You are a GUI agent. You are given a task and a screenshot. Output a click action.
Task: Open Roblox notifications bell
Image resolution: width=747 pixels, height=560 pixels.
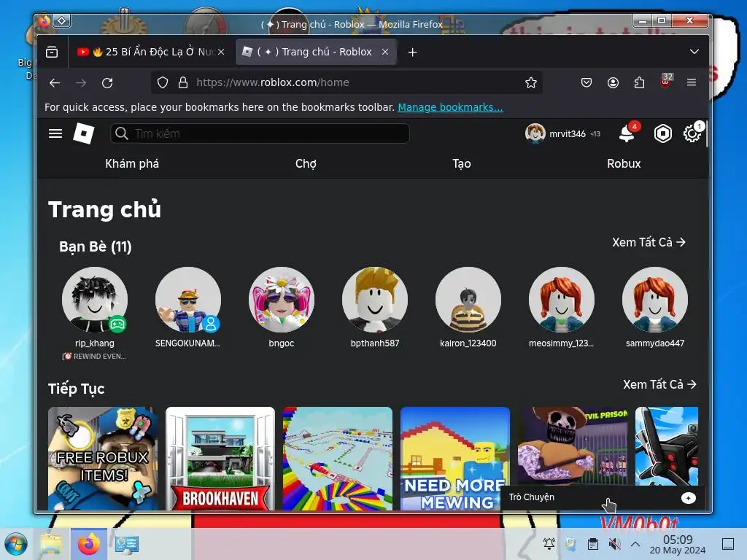click(626, 134)
